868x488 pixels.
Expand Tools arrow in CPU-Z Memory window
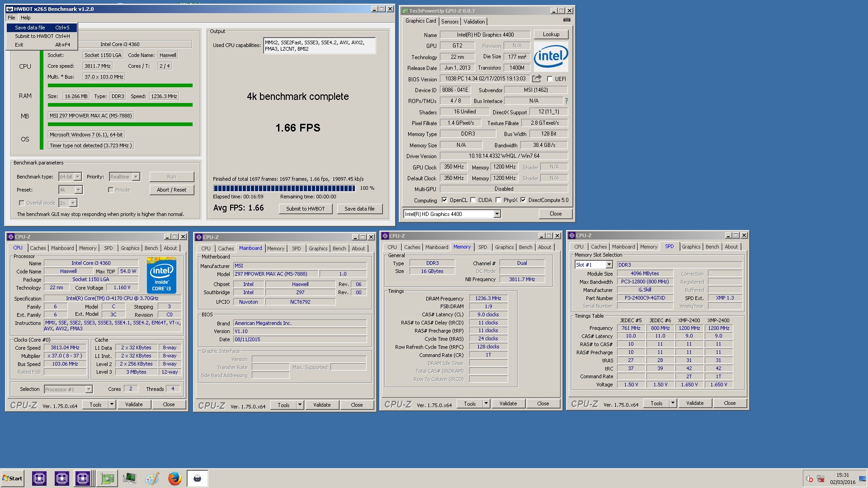coord(486,404)
